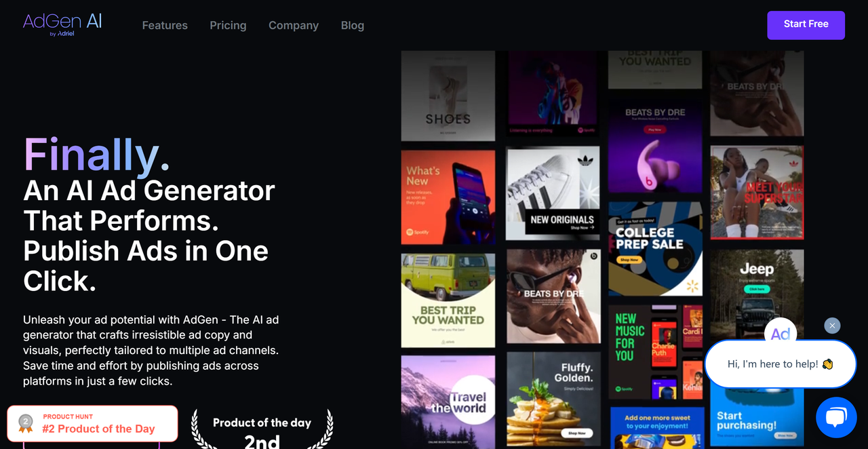Open the #2 Product of the Day badge
The height and width of the screenshot is (449, 868).
pos(93,423)
